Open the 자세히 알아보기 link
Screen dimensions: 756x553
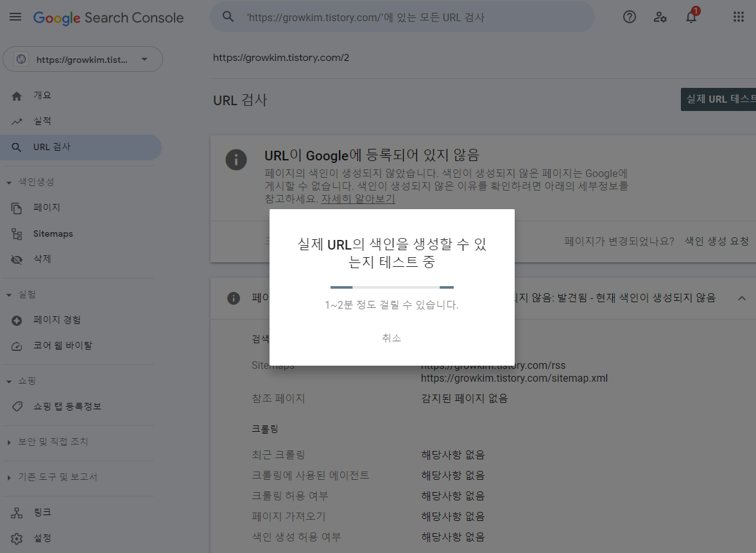tap(358, 199)
